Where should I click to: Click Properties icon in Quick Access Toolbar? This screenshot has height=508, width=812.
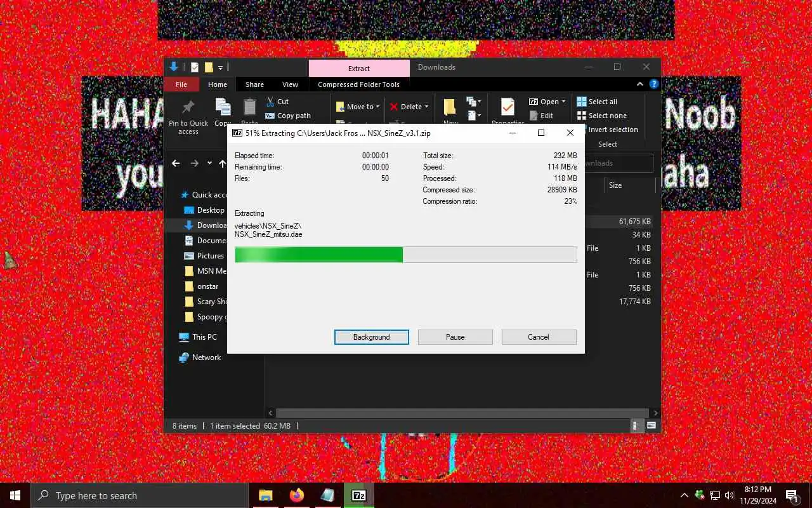[195, 67]
